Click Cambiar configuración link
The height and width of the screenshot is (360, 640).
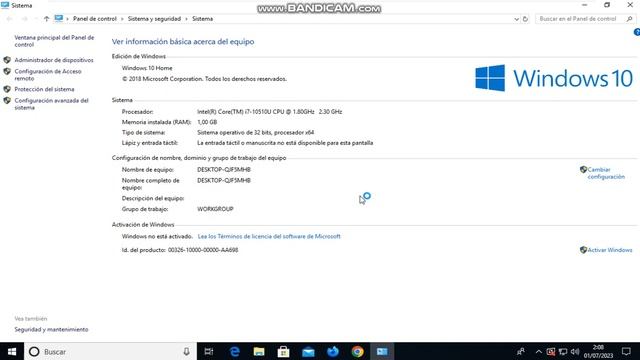click(606, 173)
